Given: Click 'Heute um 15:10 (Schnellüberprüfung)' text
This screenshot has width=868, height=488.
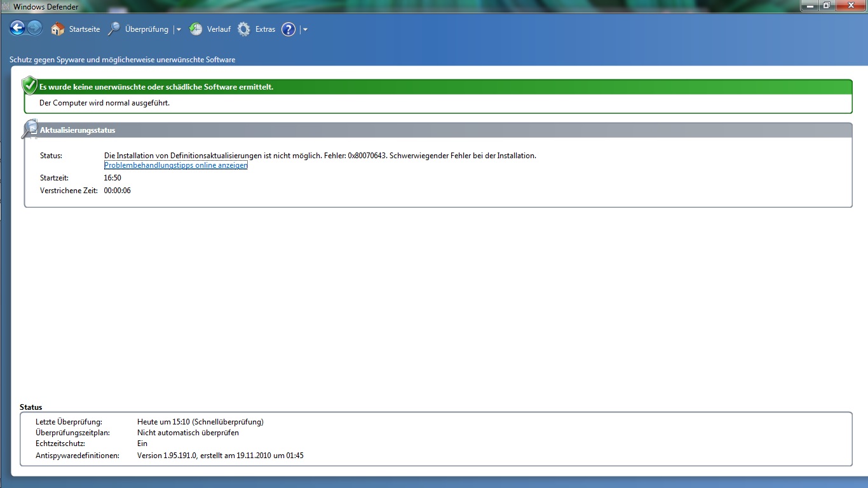Looking at the screenshot, I should tap(200, 422).
